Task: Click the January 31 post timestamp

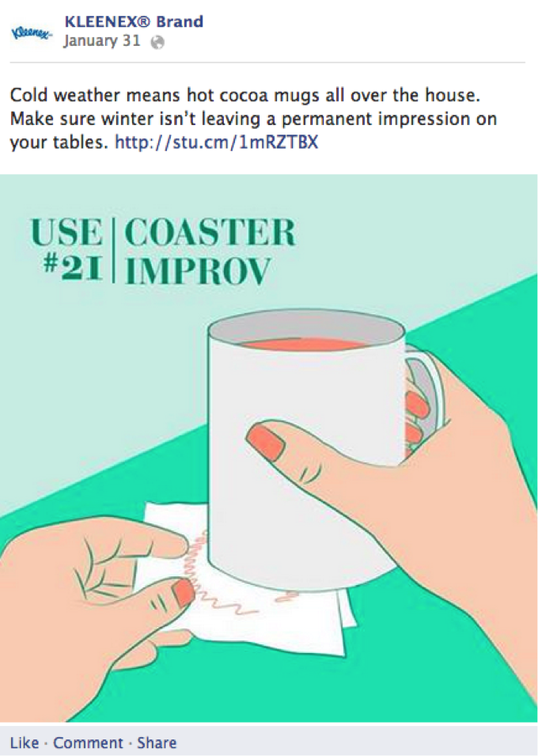Action: [101, 41]
